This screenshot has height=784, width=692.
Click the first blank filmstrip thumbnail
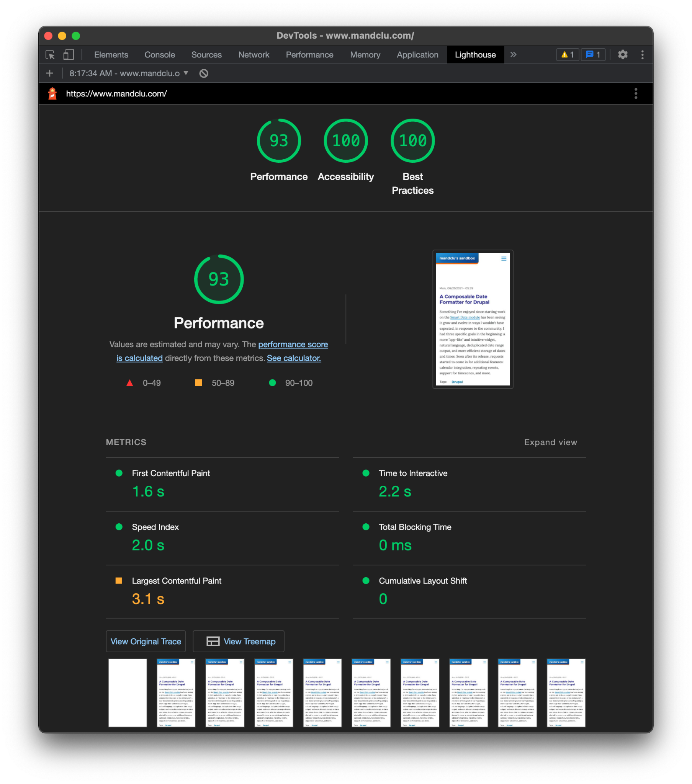click(x=128, y=693)
